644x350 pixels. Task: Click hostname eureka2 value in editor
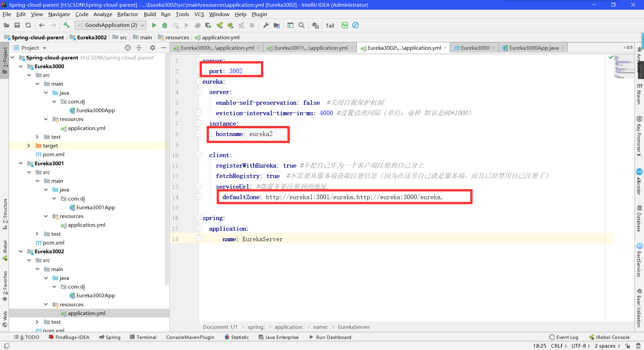[261, 134]
